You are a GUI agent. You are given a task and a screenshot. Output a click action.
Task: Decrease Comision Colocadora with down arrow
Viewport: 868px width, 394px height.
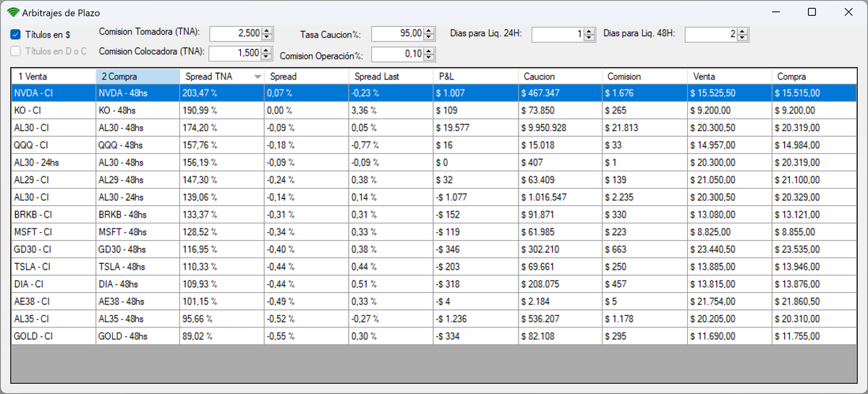(x=268, y=56)
